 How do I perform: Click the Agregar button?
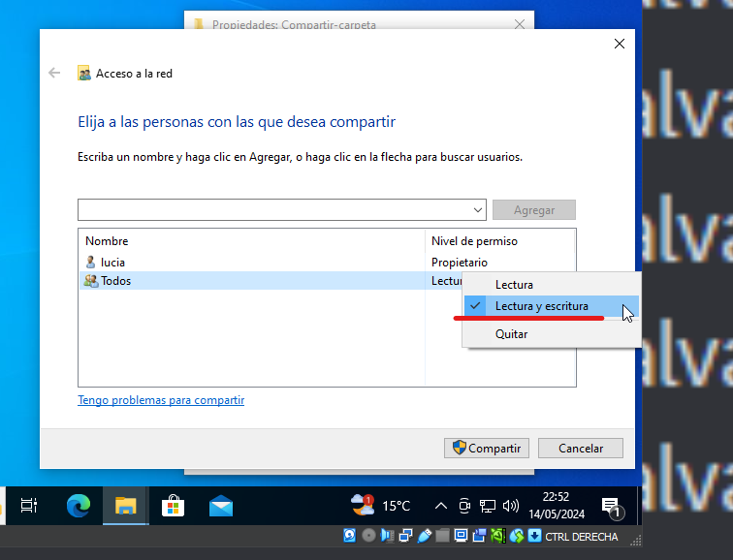[x=534, y=210]
